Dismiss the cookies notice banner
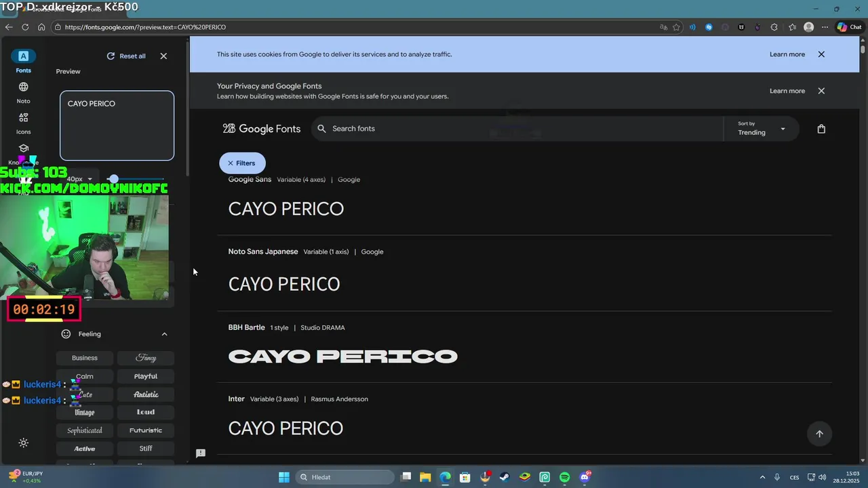Screen dimensions: 868x488 click(x=821, y=54)
